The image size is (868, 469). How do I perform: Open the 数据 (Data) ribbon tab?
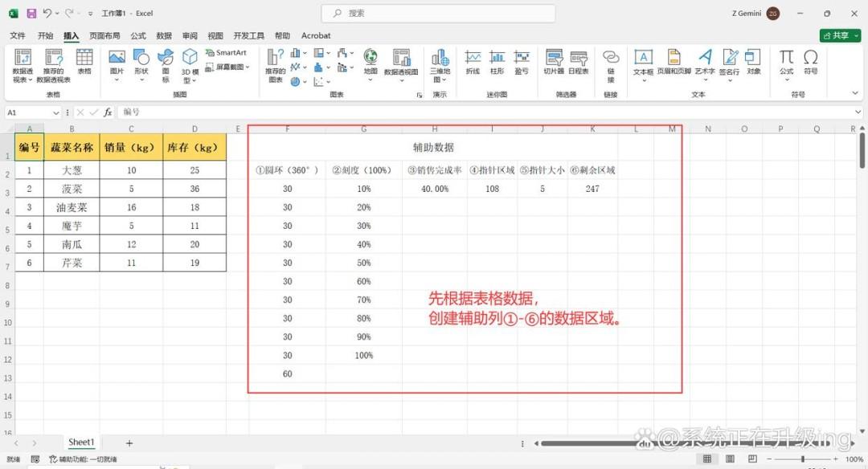click(164, 35)
